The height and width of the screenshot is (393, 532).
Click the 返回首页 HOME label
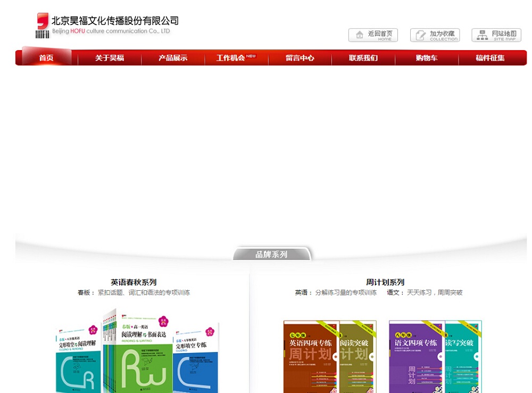tap(380, 35)
